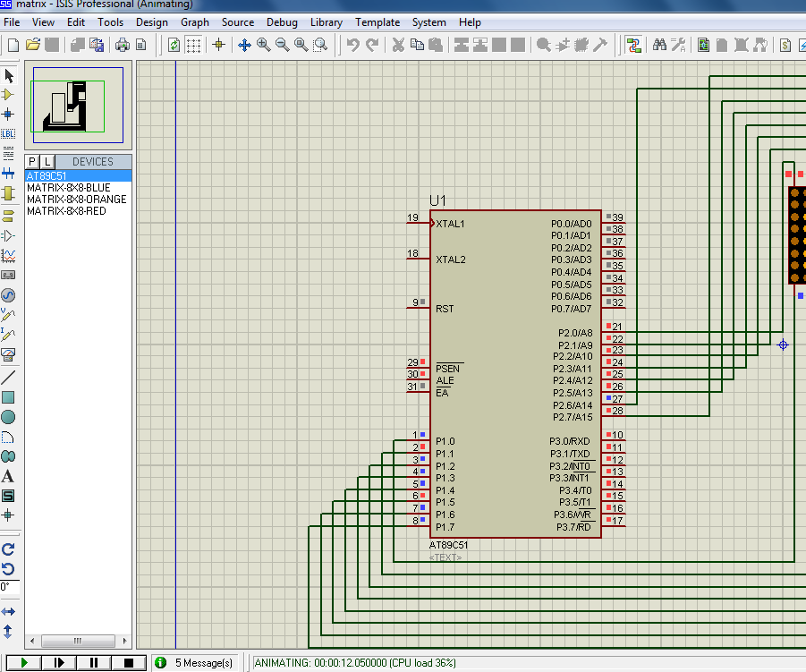Click the Print toolbar icon

click(x=123, y=46)
